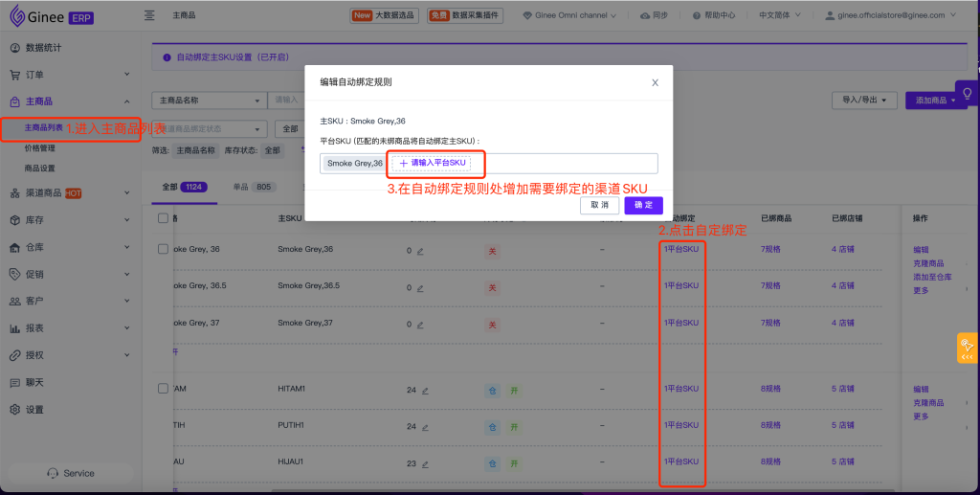Switch to the 全部 1124 tab
980x495 pixels.
tap(180, 187)
